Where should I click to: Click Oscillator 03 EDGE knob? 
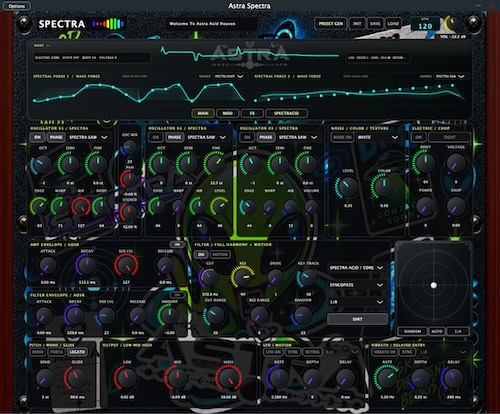coord(248,207)
